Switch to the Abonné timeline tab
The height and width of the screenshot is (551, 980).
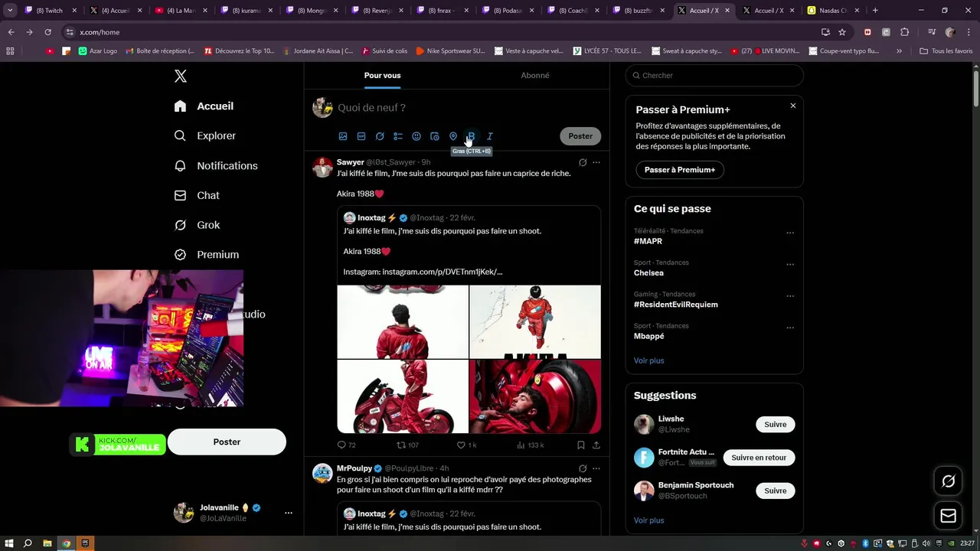tap(534, 75)
